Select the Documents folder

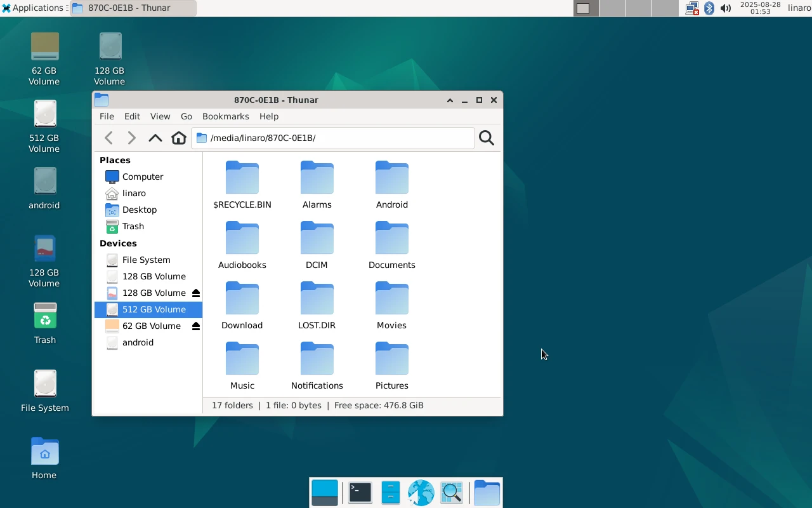click(x=392, y=246)
